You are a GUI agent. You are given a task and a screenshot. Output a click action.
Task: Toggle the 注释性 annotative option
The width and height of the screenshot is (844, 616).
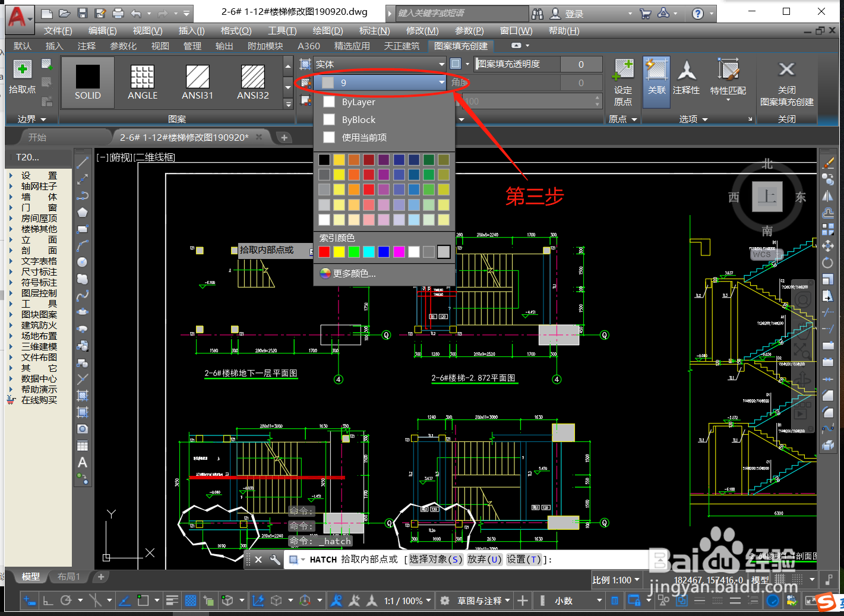click(686, 77)
